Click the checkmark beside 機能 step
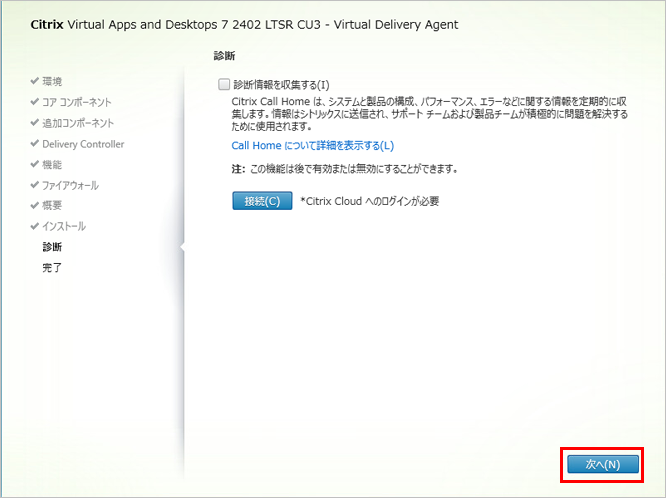The width and height of the screenshot is (666, 498). coord(35,165)
